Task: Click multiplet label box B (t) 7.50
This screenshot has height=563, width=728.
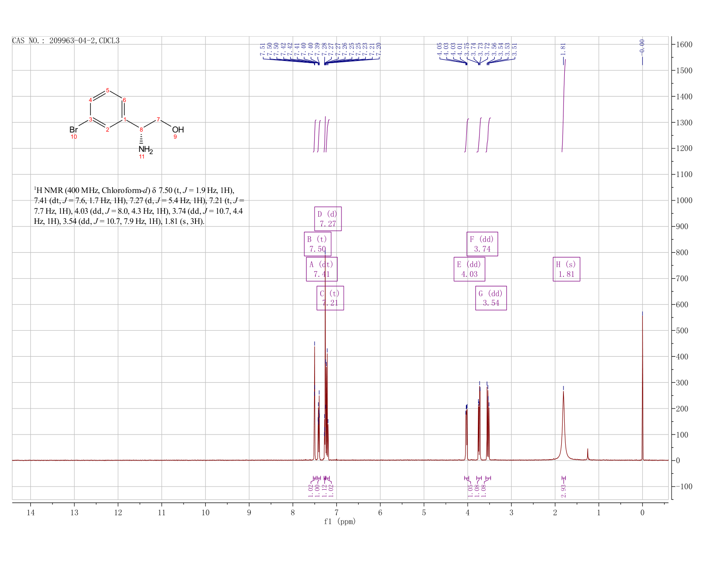Action: click(x=318, y=244)
